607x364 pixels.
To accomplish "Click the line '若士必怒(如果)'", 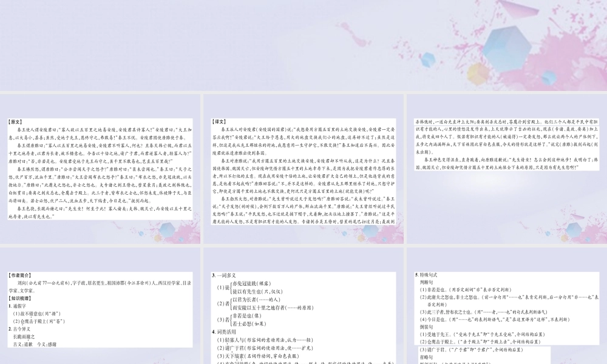I will [x=249, y=324].
